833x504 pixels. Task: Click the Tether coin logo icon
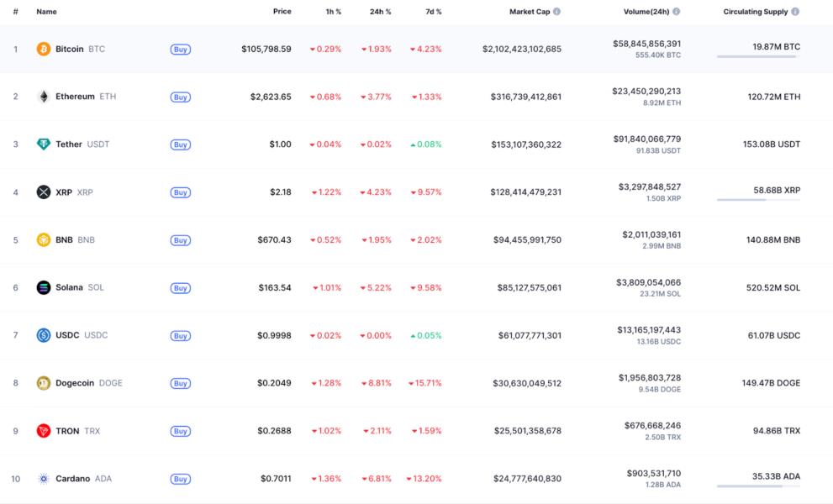point(44,144)
